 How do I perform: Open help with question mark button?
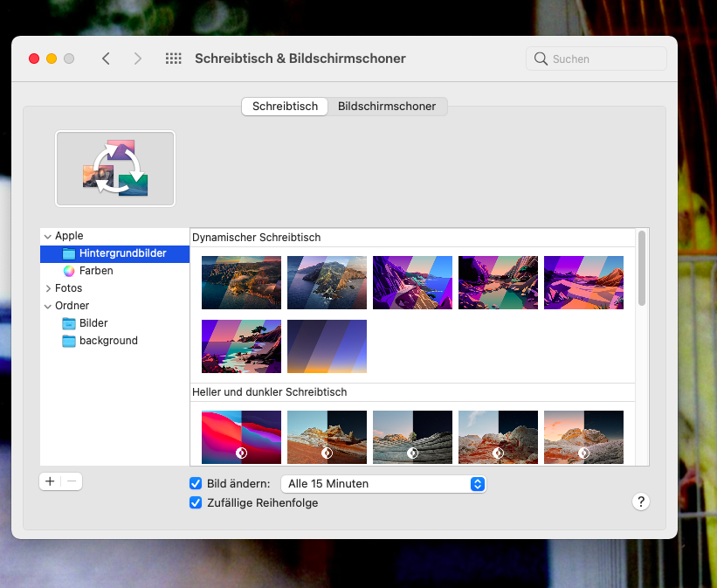pos(641,502)
